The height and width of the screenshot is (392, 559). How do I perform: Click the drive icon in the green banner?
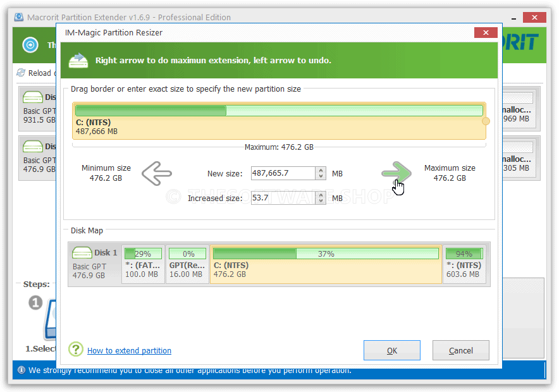click(78, 61)
